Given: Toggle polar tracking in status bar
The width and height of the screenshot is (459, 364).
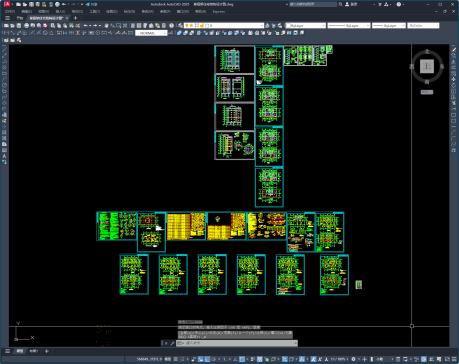Looking at the screenshot, I should 214,359.
